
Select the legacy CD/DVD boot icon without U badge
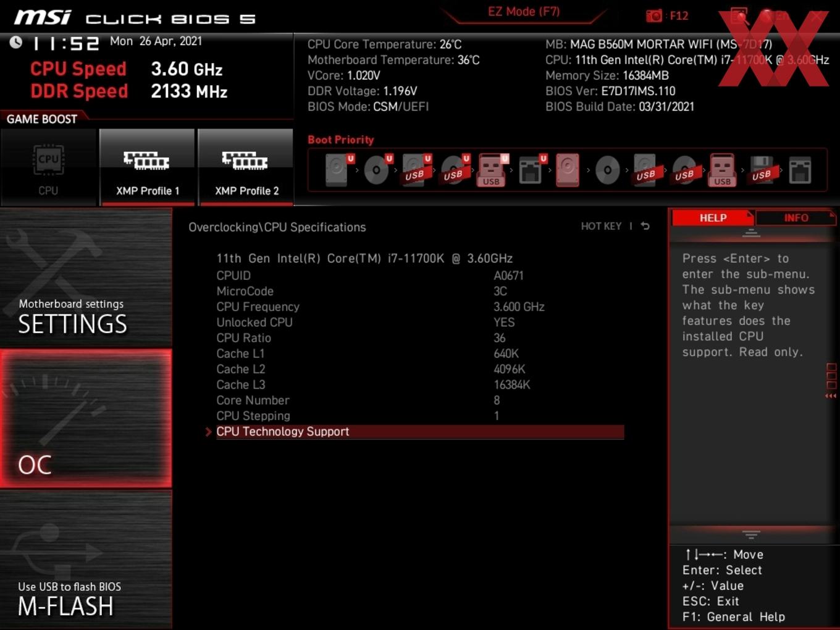[607, 170]
